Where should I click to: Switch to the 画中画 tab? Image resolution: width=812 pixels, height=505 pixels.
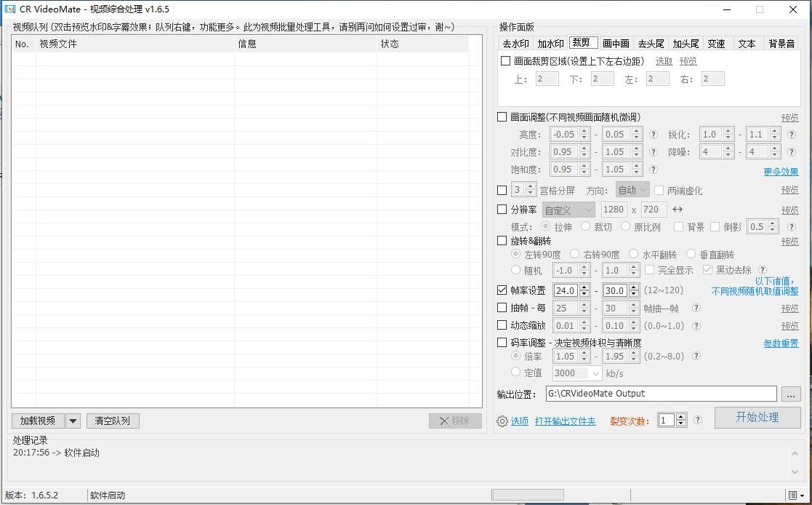(x=616, y=44)
